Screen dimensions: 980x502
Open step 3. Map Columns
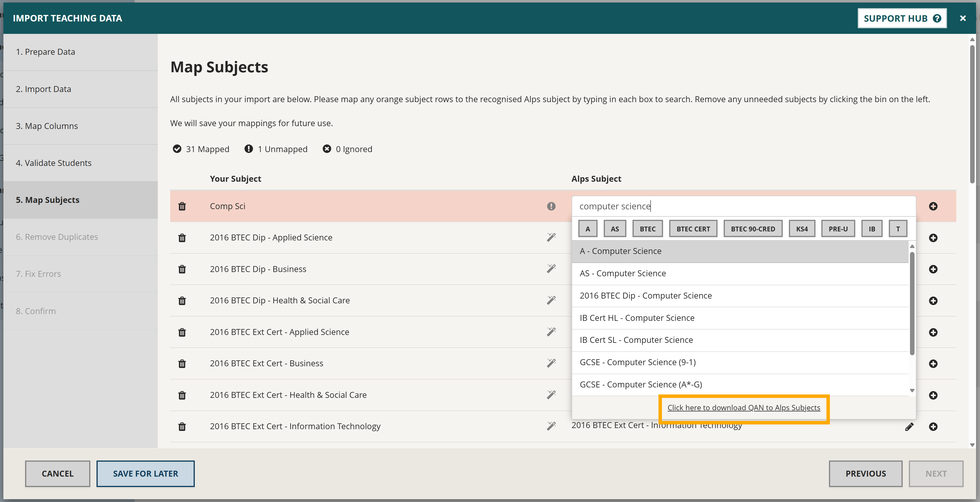81,126
